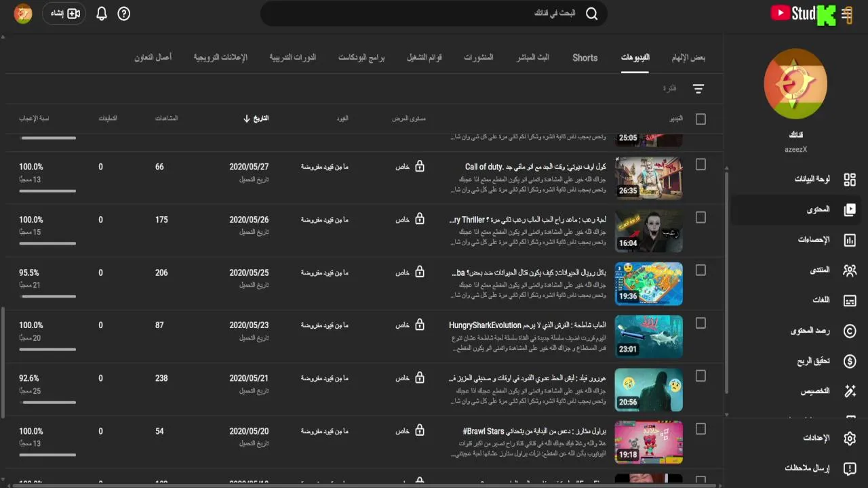The image size is (868, 488).
Task: Tick checkbox for HungrySharkEvolution video
Action: coord(701,323)
